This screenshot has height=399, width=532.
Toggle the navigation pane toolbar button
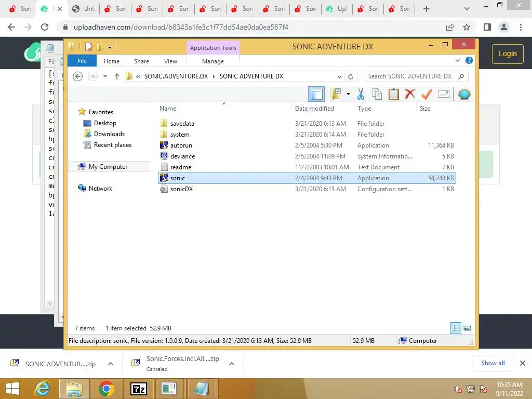click(x=316, y=94)
